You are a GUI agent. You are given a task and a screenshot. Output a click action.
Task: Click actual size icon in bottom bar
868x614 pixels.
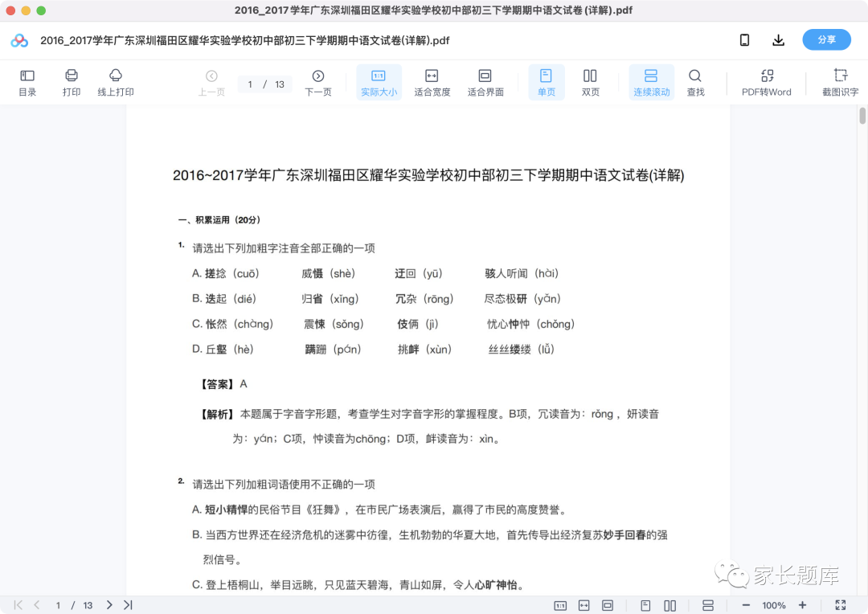pyautogui.click(x=560, y=606)
